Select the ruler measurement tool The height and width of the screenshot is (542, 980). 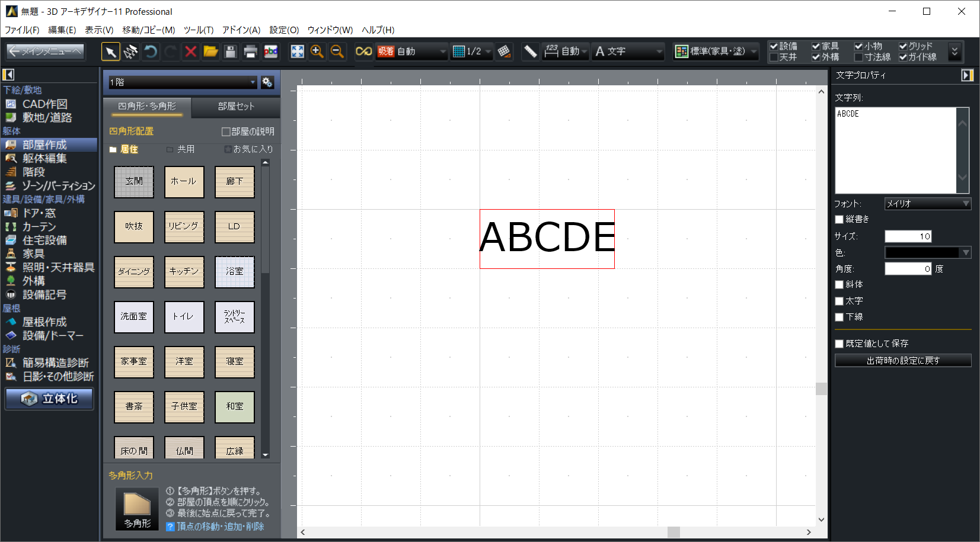[x=530, y=52]
